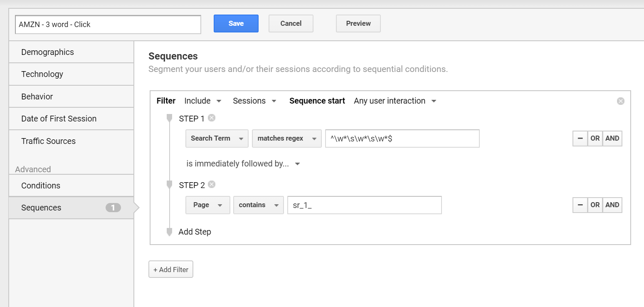
Task: Open the Sessions scope dropdown
Action: (x=254, y=101)
